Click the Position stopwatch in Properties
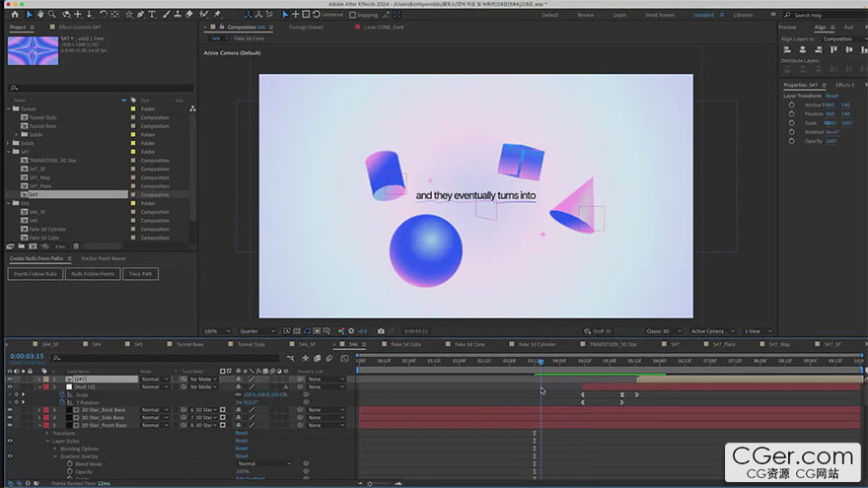Viewport: 868px width, 488px height. pyautogui.click(x=792, y=113)
